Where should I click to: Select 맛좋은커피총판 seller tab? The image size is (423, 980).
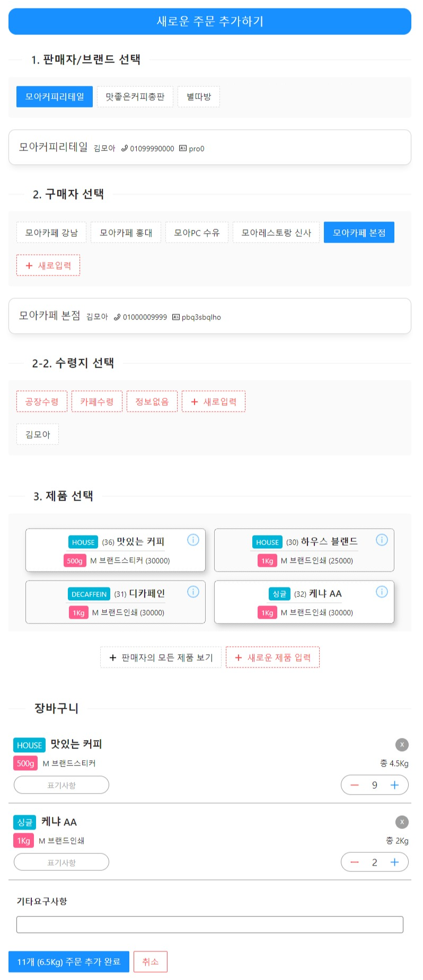point(134,96)
